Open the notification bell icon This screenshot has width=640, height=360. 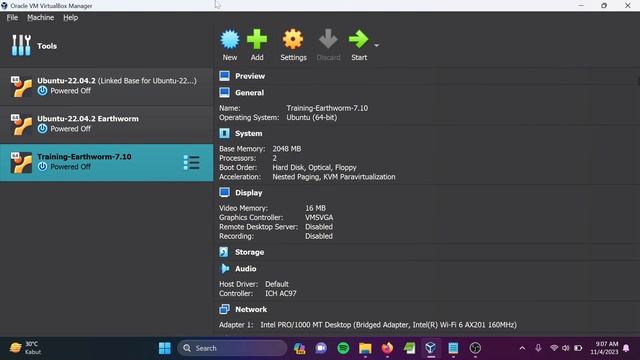(x=627, y=348)
